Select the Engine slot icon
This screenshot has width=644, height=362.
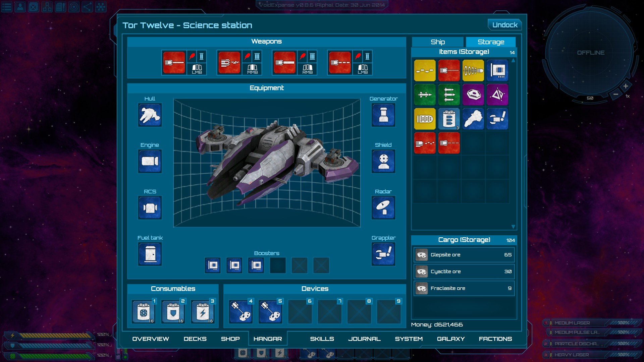tap(150, 161)
